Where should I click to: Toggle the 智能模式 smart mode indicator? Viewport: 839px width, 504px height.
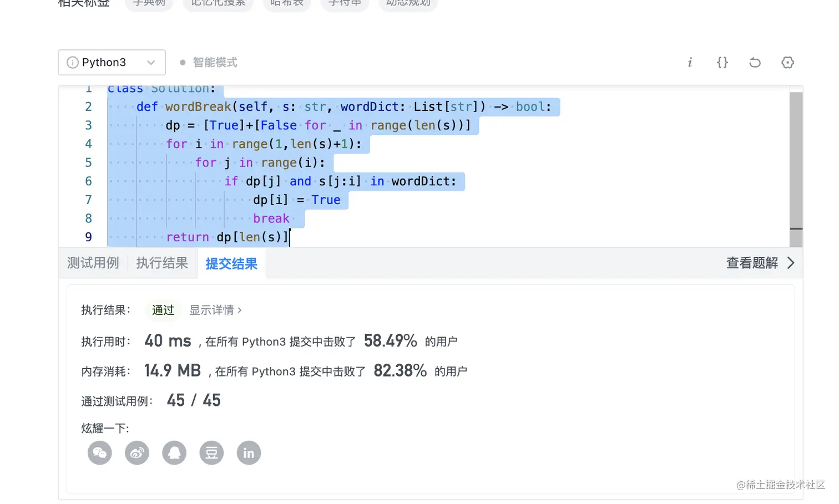[x=209, y=63]
